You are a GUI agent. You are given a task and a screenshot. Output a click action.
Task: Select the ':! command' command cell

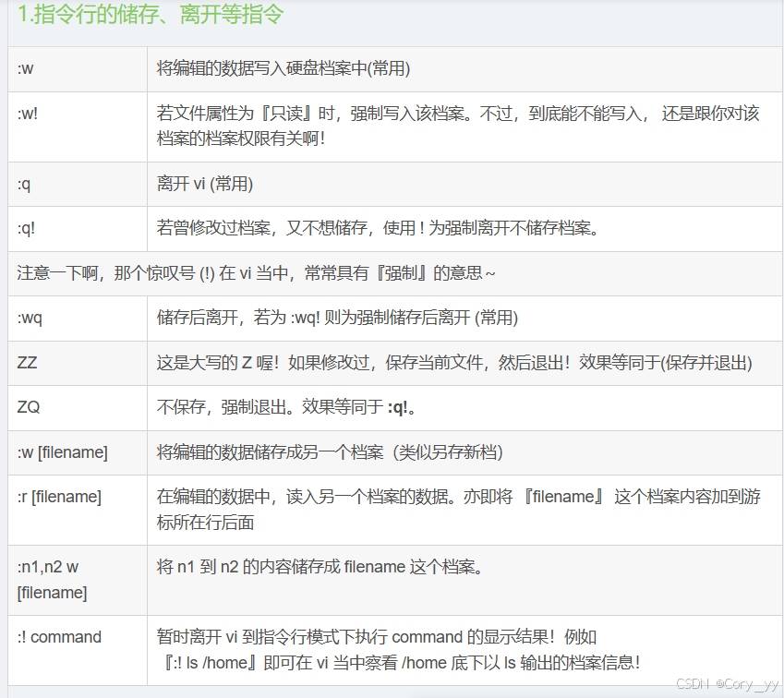[78, 650]
